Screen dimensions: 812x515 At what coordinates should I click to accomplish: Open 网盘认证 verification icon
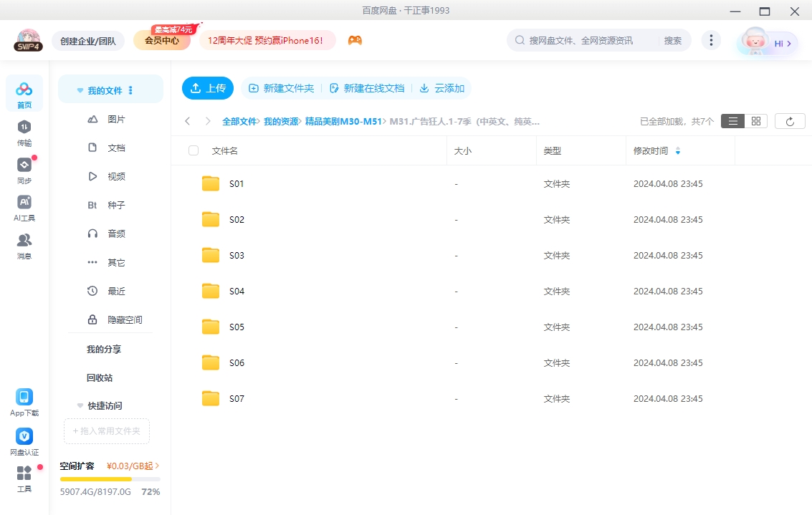(24, 436)
